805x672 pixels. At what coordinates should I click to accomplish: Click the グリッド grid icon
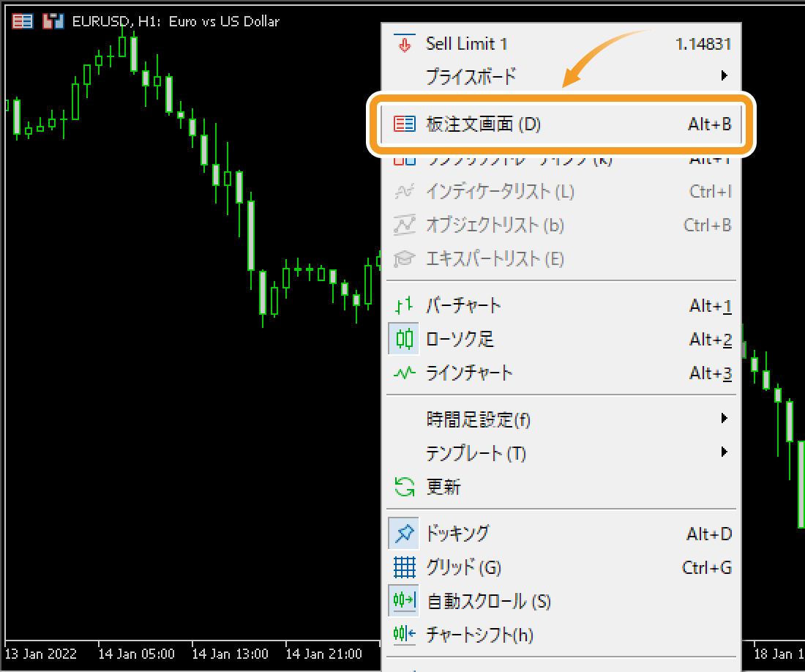pyautogui.click(x=405, y=567)
